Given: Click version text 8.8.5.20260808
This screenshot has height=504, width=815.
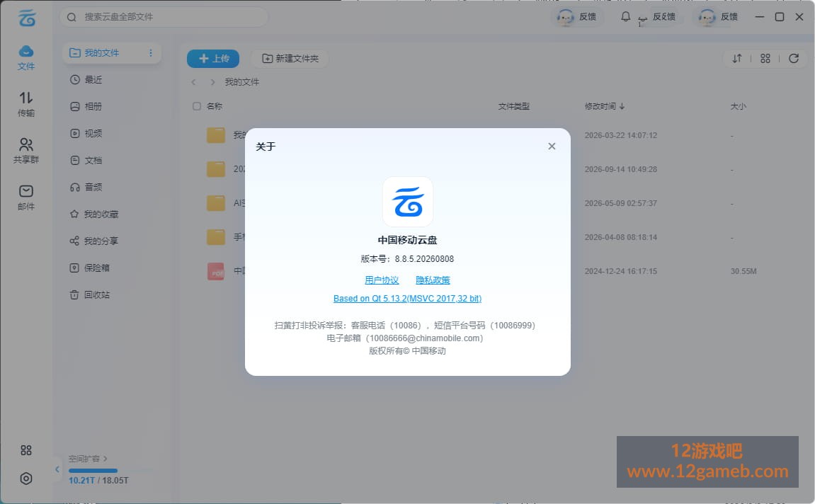Looking at the screenshot, I should [x=424, y=259].
